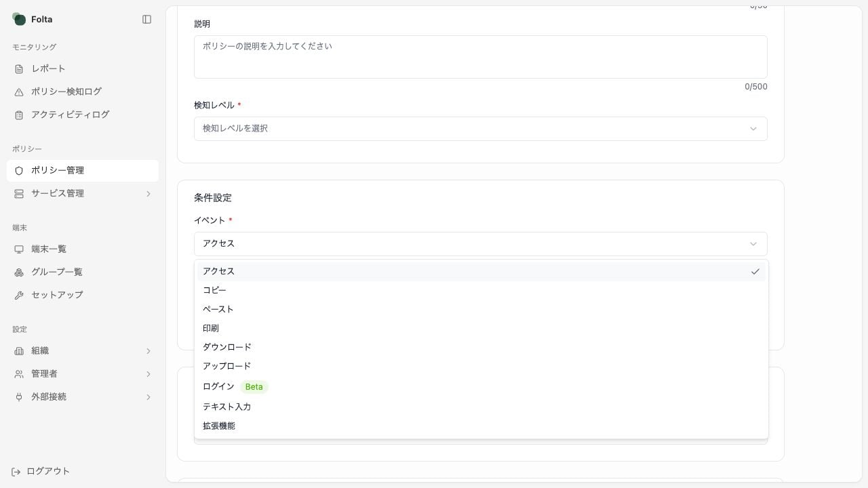Collapse the sidebar panel icon
Viewport: 868px width, 488px height.
coord(146,20)
